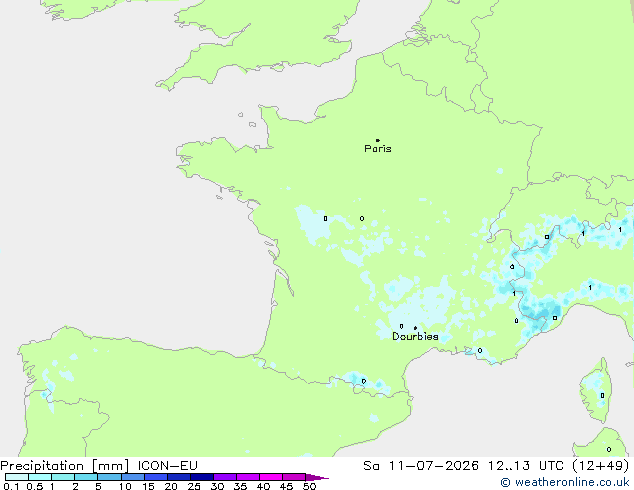Pick the 2–5 mm legend color swatch
This screenshot has width=634, height=490.
(x=86, y=477)
